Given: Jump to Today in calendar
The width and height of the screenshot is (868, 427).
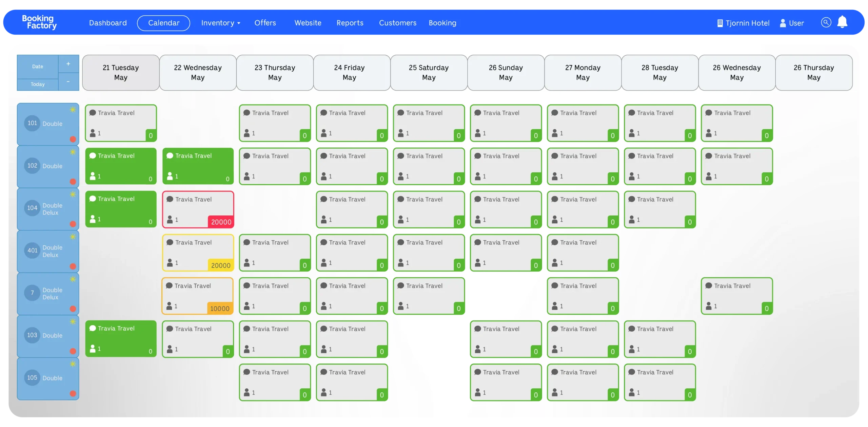Looking at the screenshot, I should click(x=38, y=84).
